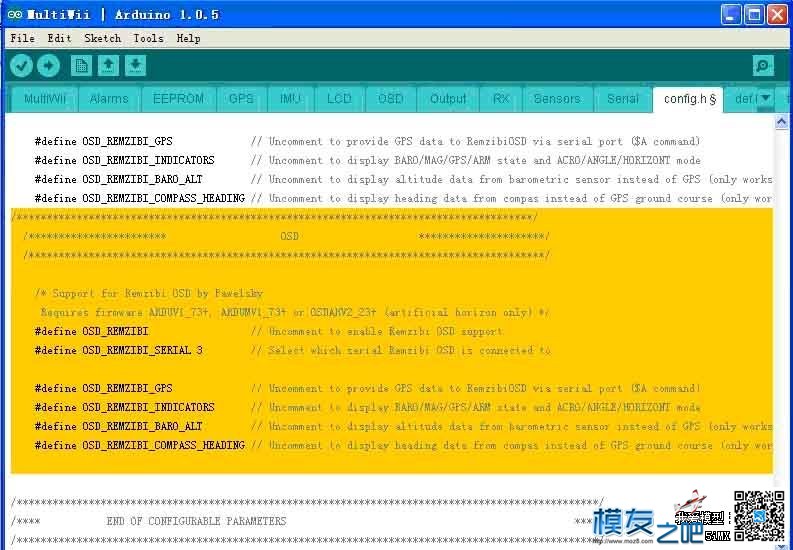
Task: Click the editor scrollbar up arrow
Action: click(781, 121)
